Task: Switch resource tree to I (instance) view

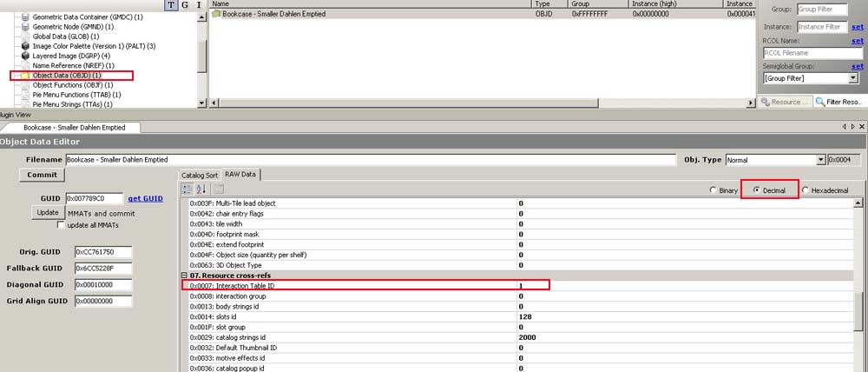Action: click(x=199, y=5)
